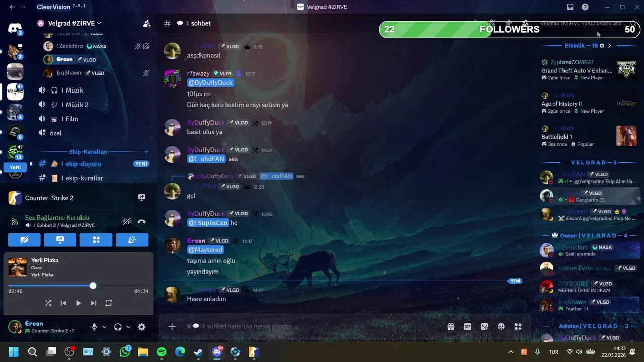Image resolution: width=644 pixels, height=362 pixels.
Task: Skip to the previous track
Action: point(63,303)
